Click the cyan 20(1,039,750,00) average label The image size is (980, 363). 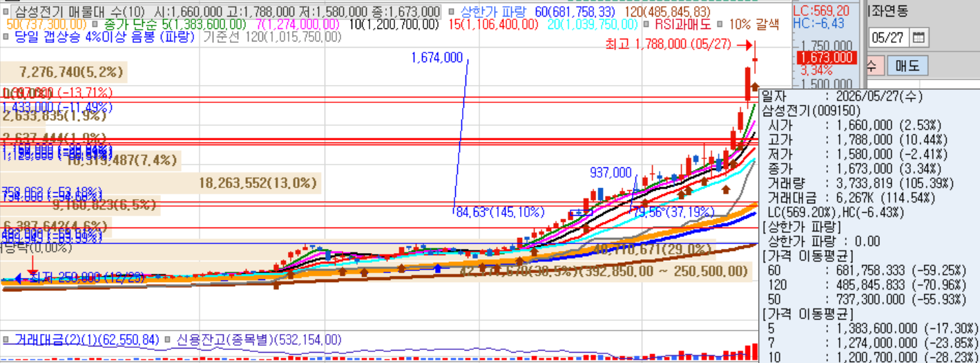click(593, 24)
